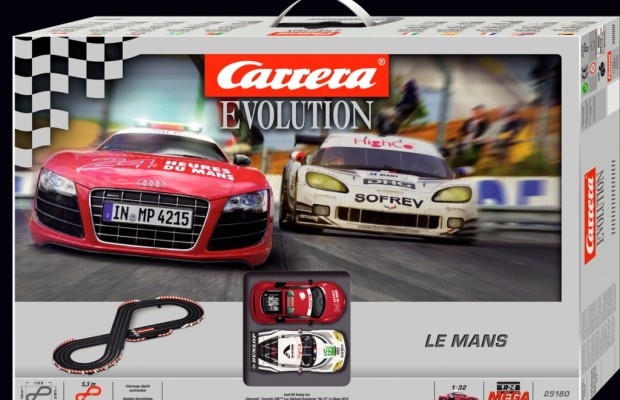Click the vertical Carrera Evolution side logo
This screenshot has width=620, height=400.
click(x=595, y=217)
